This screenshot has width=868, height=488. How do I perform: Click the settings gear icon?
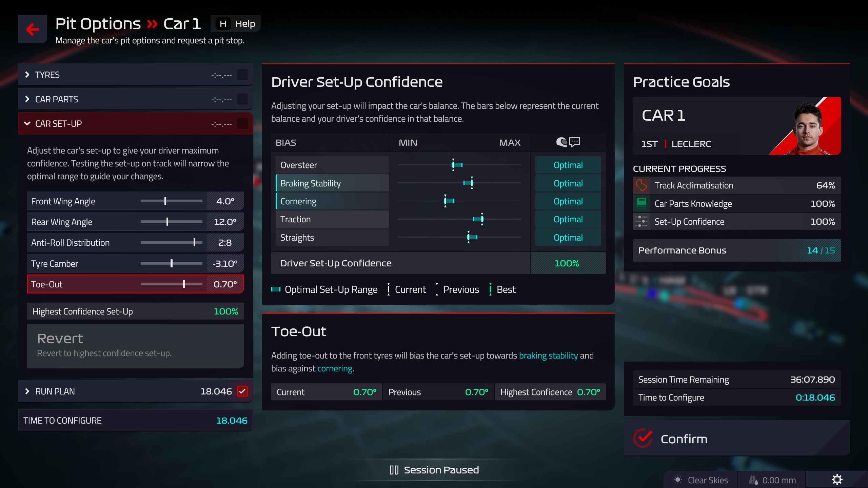pyautogui.click(x=837, y=480)
